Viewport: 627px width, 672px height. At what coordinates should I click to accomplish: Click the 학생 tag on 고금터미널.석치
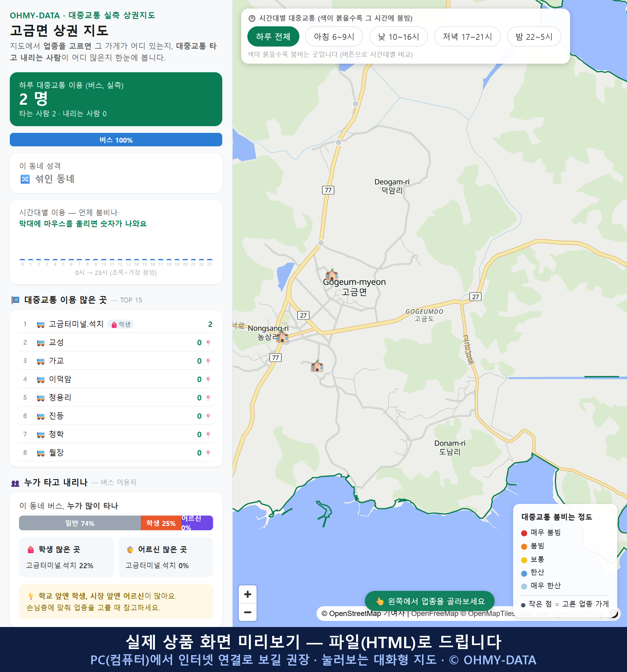pyautogui.click(x=121, y=324)
